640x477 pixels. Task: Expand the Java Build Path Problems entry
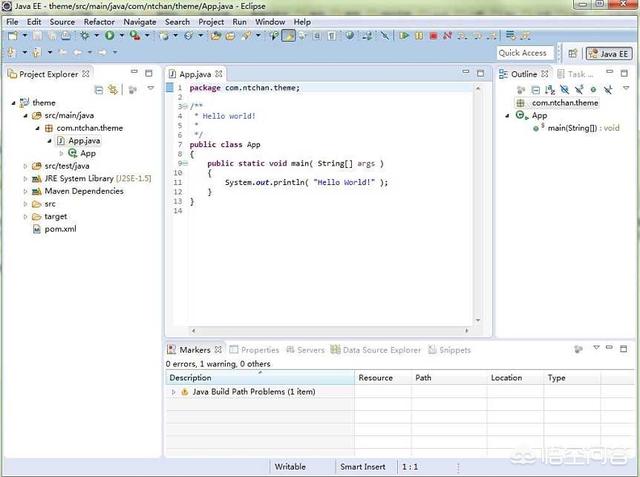point(173,392)
